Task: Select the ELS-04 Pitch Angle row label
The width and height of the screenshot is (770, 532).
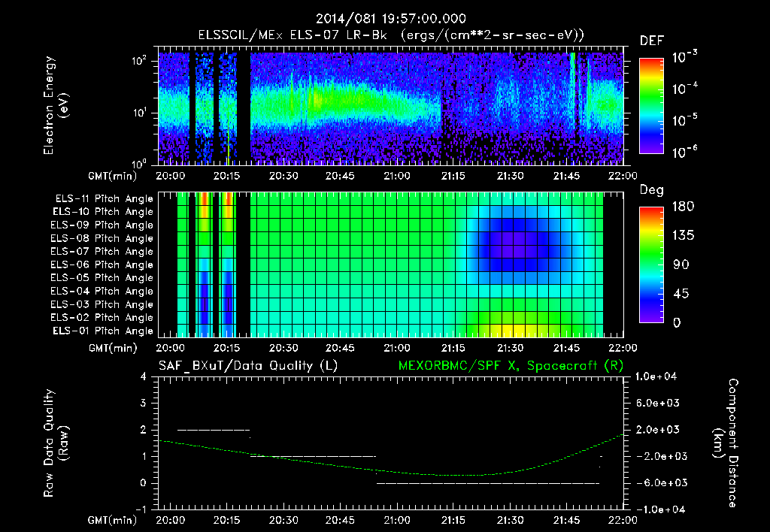Action: tap(102, 291)
